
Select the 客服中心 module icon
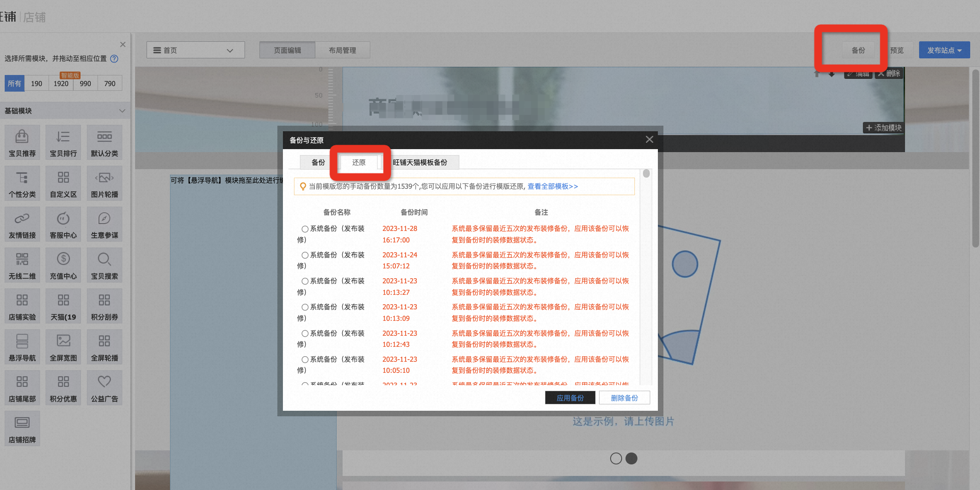click(x=63, y=224)
